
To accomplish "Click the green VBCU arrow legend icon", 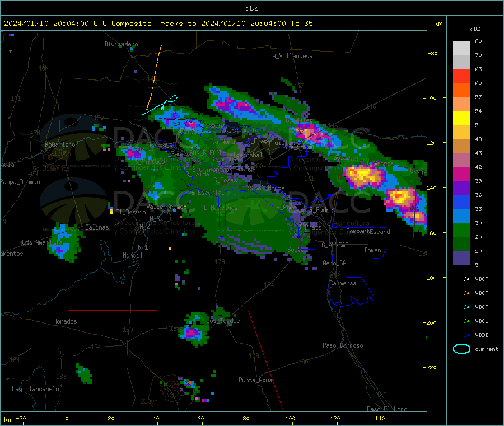I will (461, 321).
